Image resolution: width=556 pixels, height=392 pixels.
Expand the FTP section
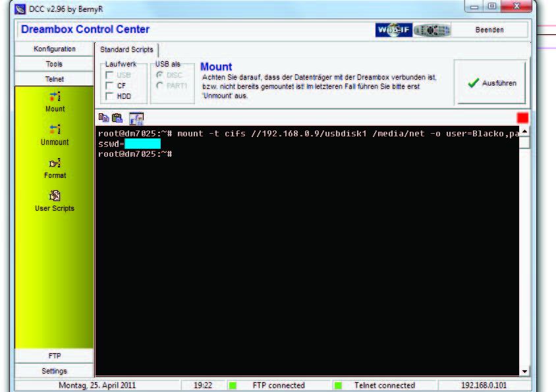pyautogui.click(x=55, y=356)
